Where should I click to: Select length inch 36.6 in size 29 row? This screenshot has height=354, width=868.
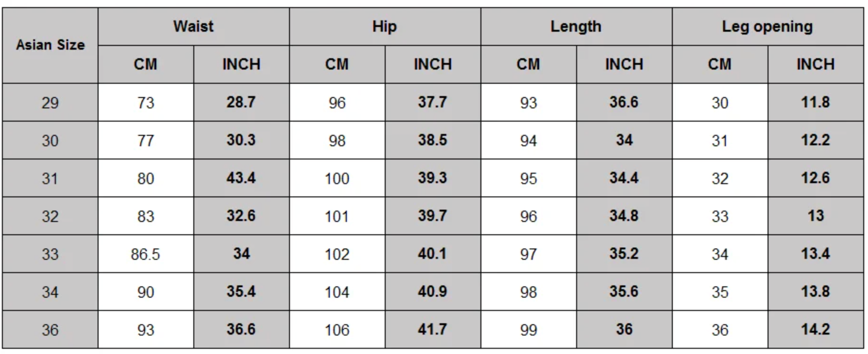624,102
